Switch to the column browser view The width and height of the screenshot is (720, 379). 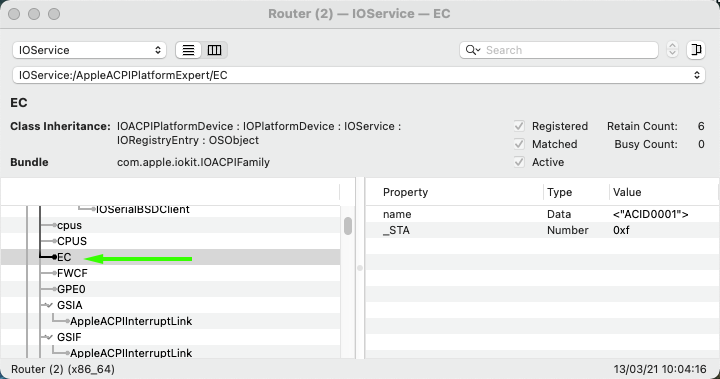[214, 50]
